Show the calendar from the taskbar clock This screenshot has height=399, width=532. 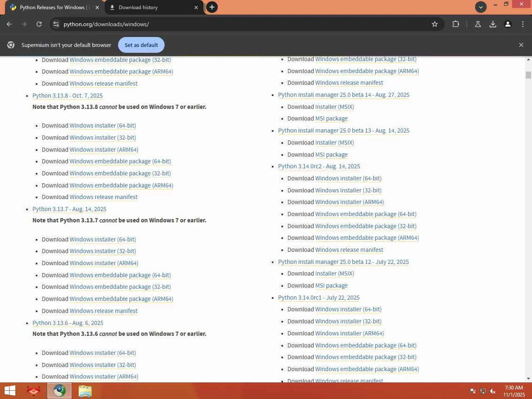(514, 391)
